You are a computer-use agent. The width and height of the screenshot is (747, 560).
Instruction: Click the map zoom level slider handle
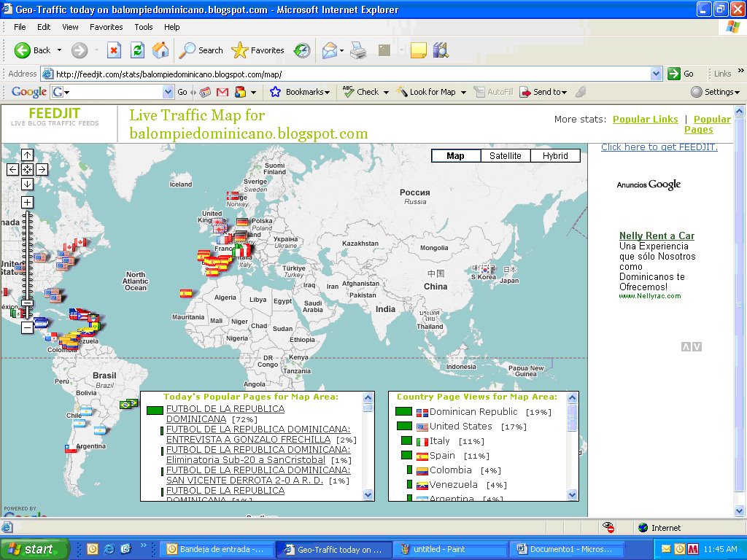pyautogui.click(x=27, y=303)
